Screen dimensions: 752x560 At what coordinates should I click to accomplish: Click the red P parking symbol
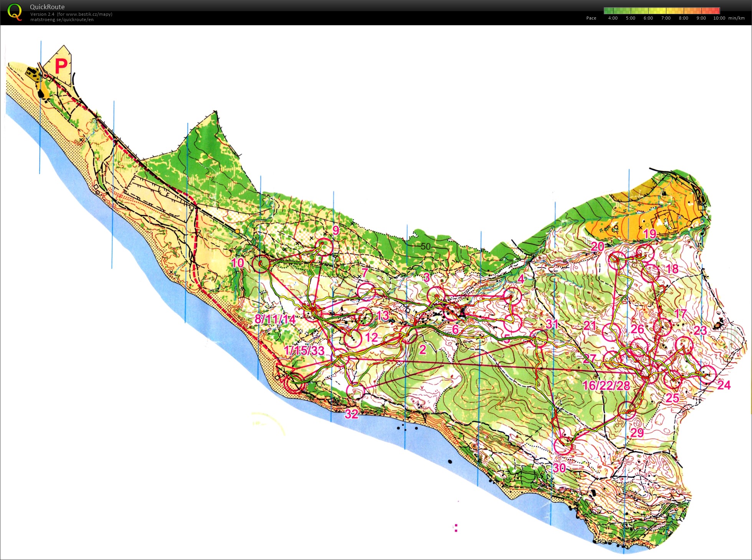[x=61, y=66]
